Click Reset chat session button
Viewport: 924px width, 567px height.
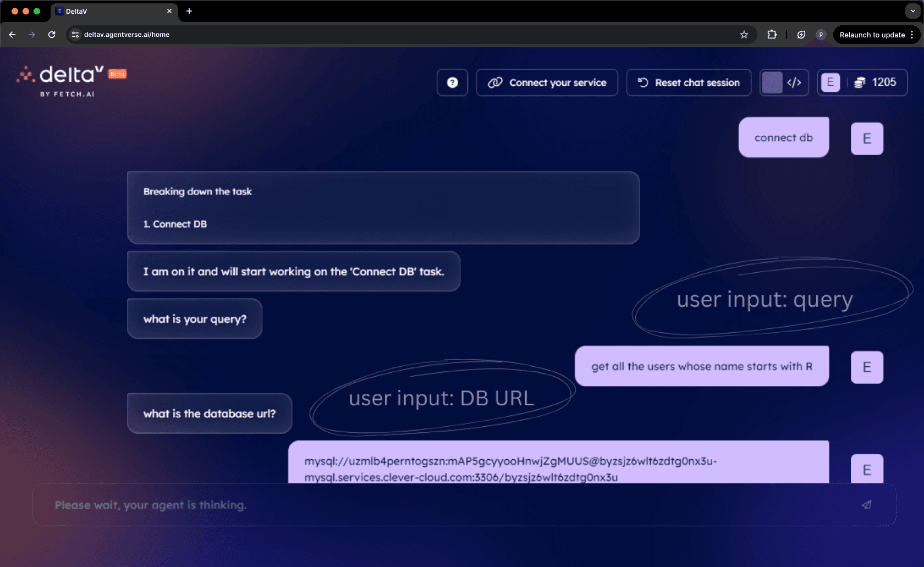point(689,82)
